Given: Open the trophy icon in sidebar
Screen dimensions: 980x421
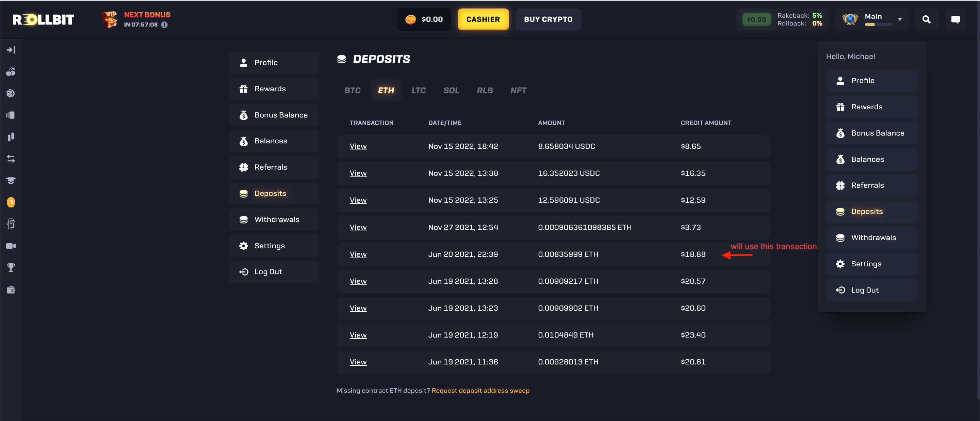Looking at the screenshot, I should [11, 268].
